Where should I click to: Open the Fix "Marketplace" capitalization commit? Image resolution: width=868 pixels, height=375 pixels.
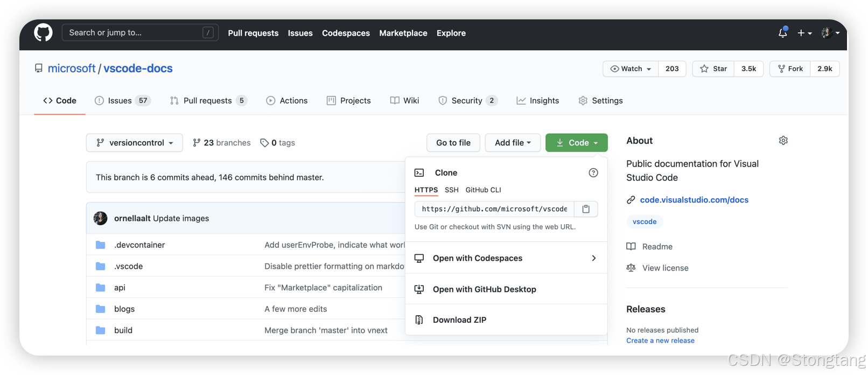tap(323, 288)
